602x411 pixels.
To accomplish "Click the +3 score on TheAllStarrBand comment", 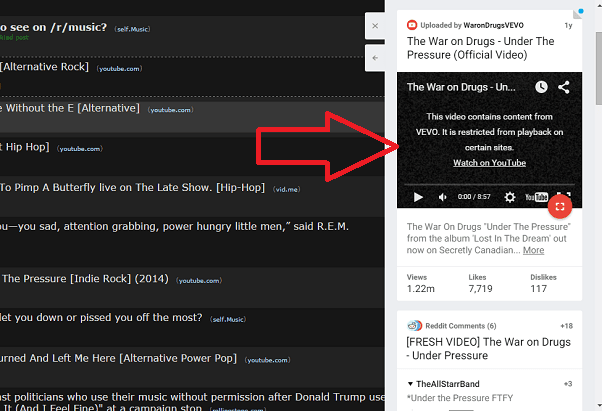I will tap(568, 384).
